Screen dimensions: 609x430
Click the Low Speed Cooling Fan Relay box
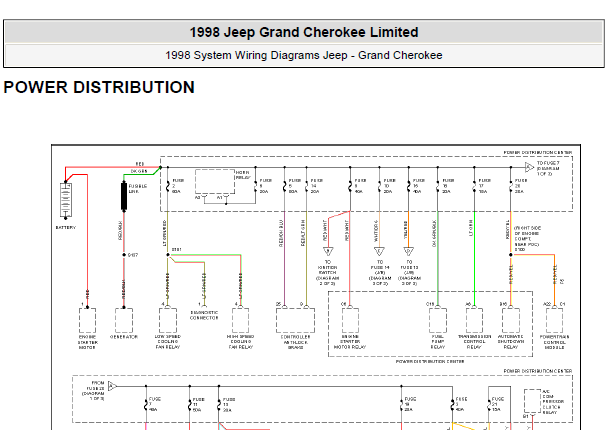tap(167, 320)
